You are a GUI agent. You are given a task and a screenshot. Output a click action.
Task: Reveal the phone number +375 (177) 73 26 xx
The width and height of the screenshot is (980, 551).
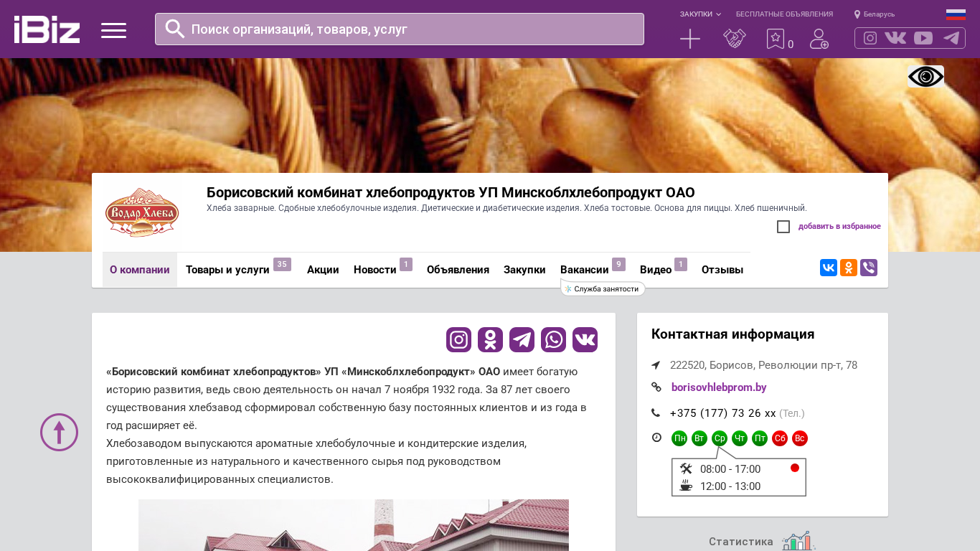[723, 413]
